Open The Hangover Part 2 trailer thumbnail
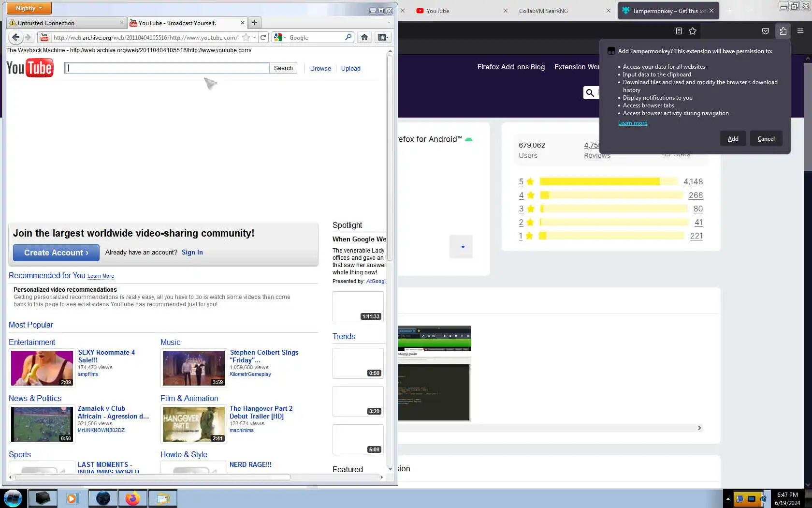The height and width of the screenshot is (508, 812). [x=194, y=424]
